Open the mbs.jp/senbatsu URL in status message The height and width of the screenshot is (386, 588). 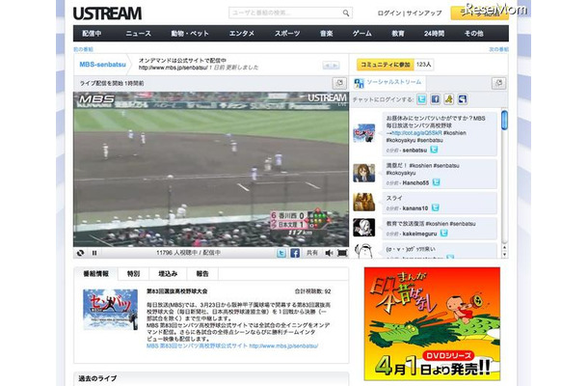(x=173, y=68)
